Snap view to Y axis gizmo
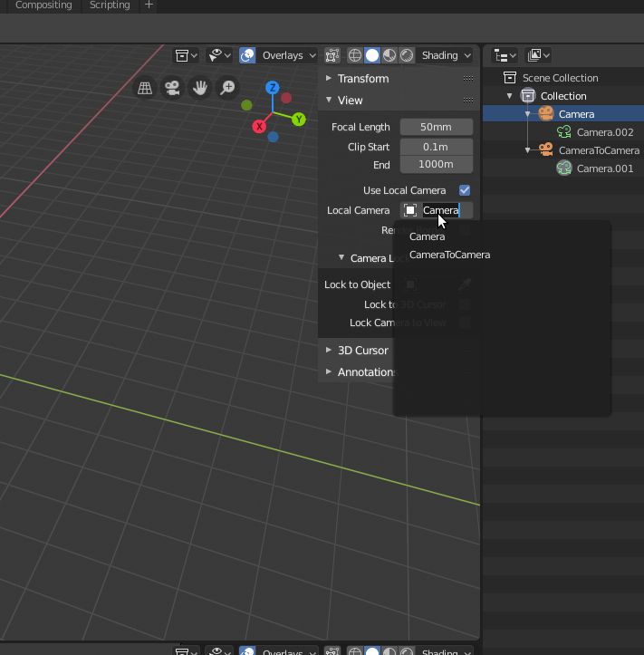 tap(299, 120)
